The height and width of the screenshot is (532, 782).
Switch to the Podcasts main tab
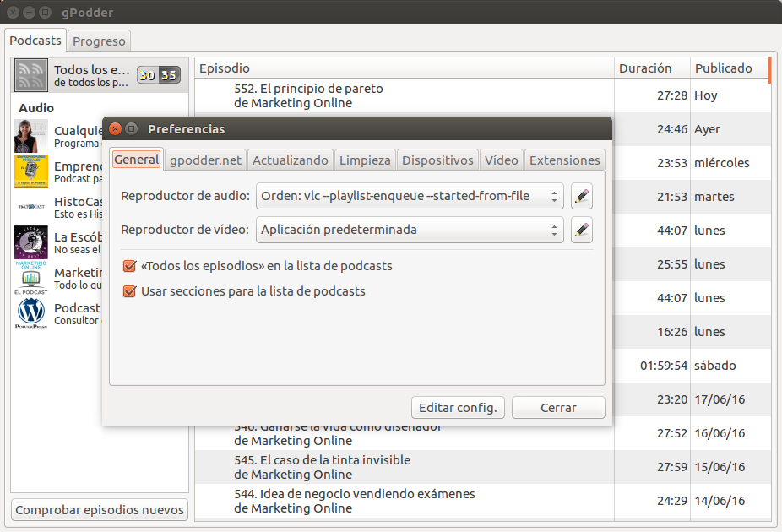coord(35,41)
